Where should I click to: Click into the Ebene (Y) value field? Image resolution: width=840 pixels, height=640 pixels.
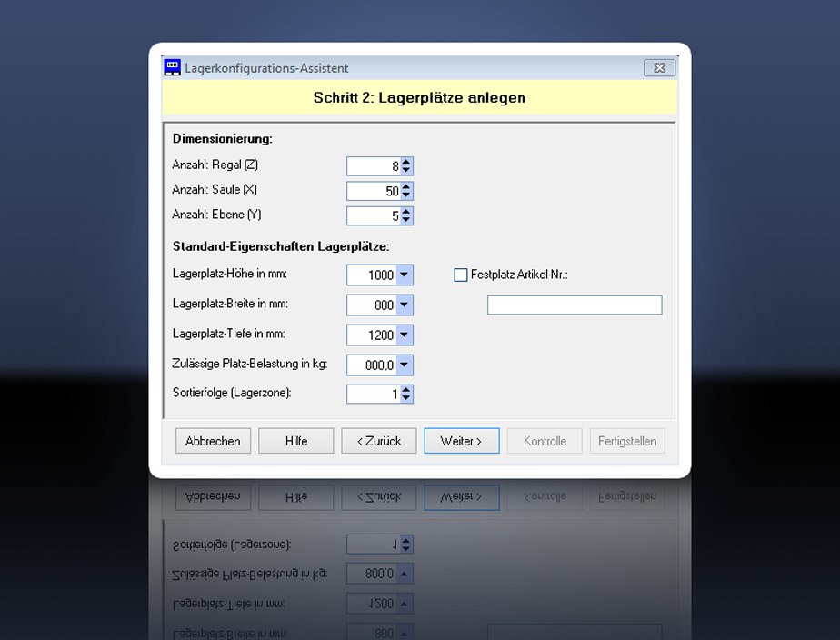click(374, 215)
